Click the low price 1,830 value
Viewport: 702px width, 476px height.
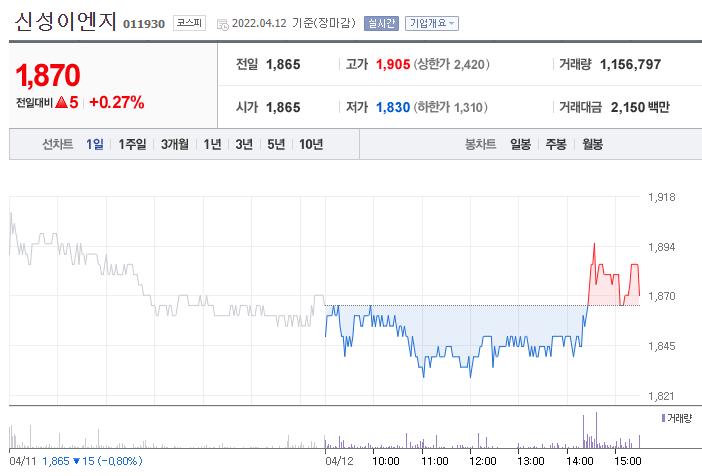(x=393, y=107)
